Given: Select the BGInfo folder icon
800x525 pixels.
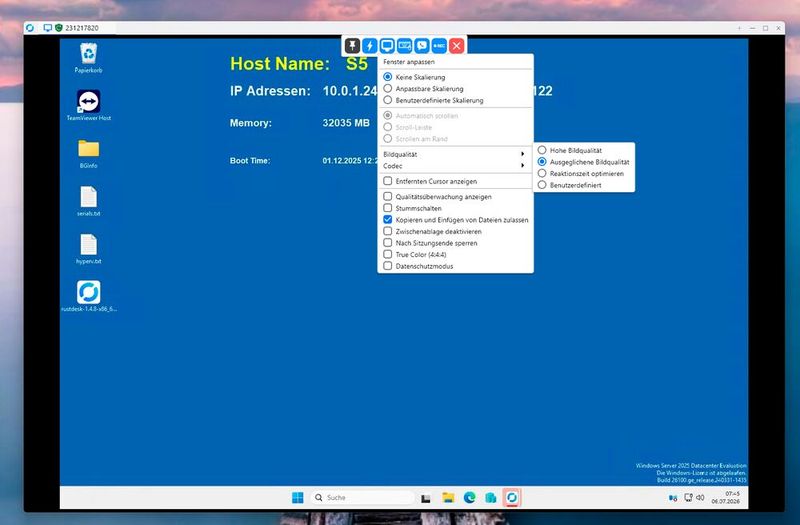Looking at the screenshot, I should [88, 154].
